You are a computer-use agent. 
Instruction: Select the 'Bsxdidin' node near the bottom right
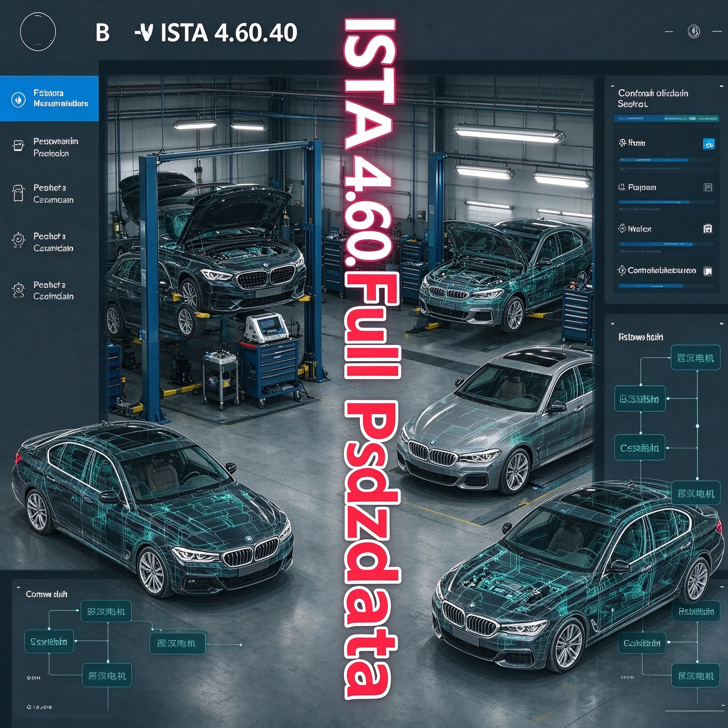(x=696, y=611)
